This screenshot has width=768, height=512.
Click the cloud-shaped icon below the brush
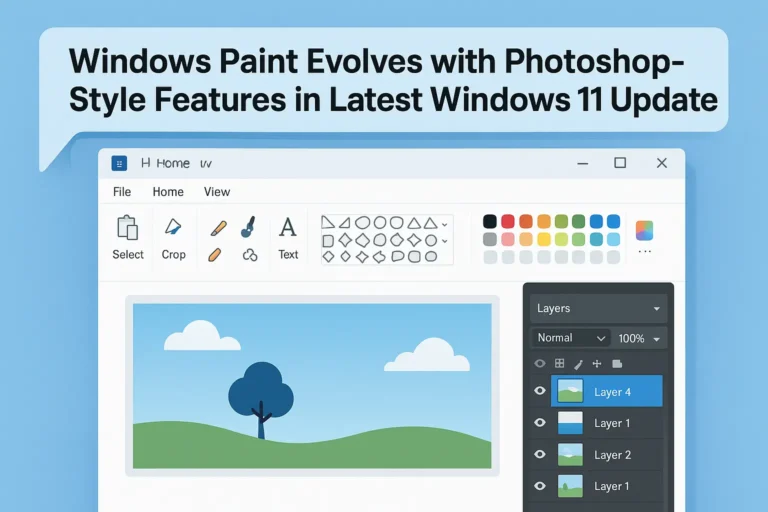(x=250, y=255)
